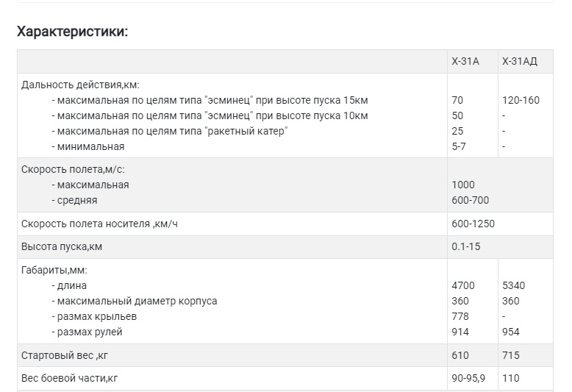Click the "Характеристики:" heading
The height and width of the screenshot is (392, 572).
click(x=72, y=32)
